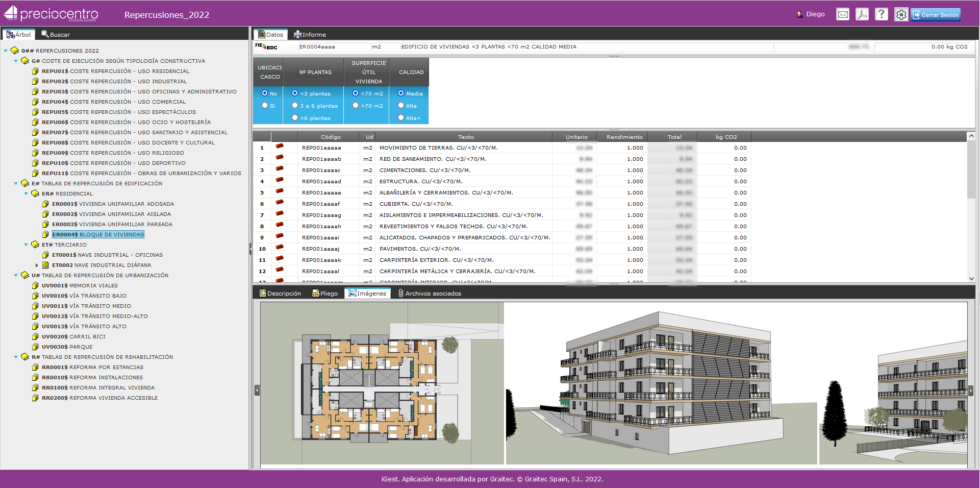This screenshot has width=980, height=488.
Task: Click the Diego user name
Action: (815, 14)
